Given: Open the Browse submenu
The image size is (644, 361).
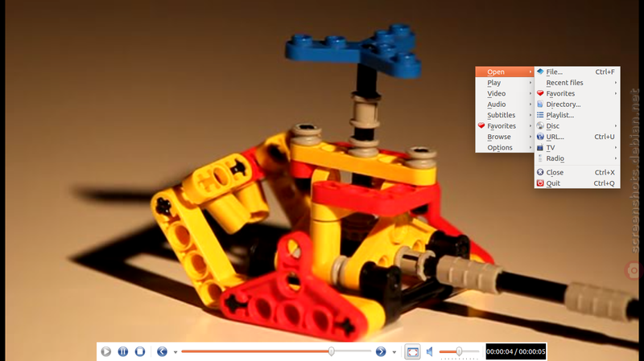Looking at the screenshot, I should tap(505, 137).
